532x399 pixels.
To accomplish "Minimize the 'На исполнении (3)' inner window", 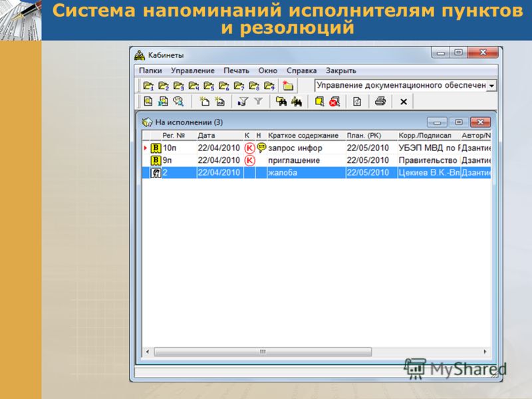I will (437, 122).
